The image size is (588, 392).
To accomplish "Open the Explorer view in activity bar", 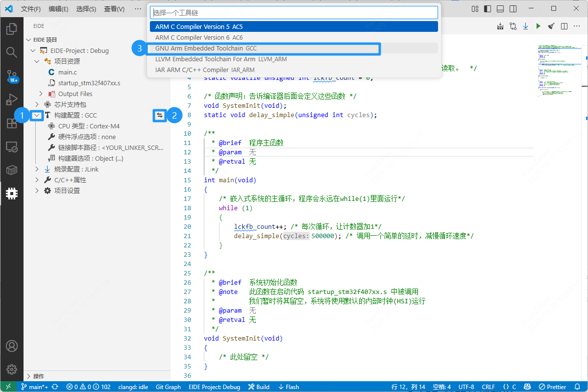I will 12,29.
